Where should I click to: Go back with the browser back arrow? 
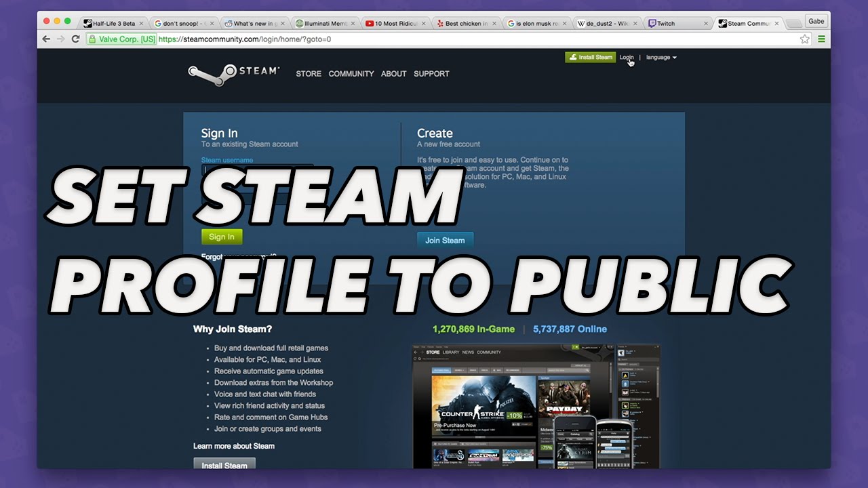click(46, 39)
